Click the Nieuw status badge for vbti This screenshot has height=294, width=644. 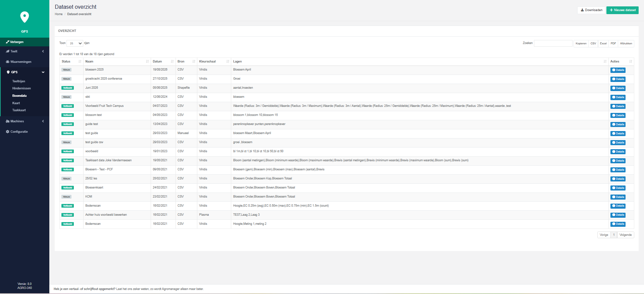[66, 97]
